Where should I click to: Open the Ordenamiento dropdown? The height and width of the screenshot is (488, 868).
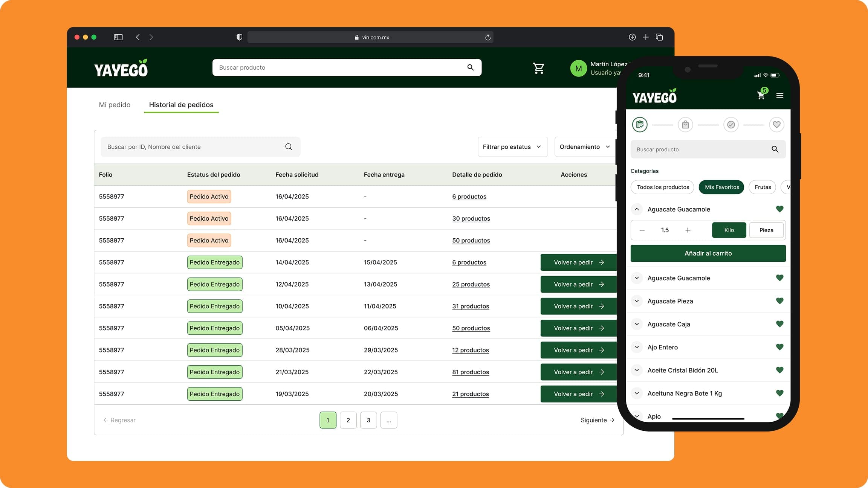tap(584, 147)
